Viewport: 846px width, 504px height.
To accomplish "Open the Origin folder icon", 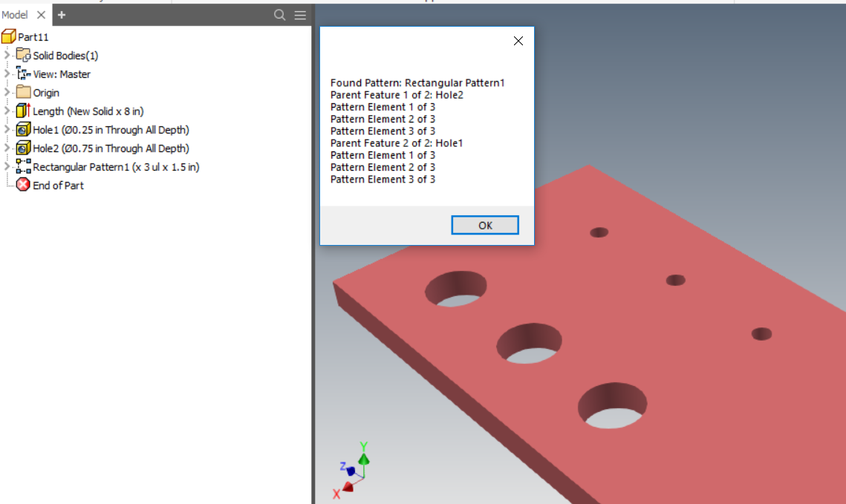I will click(23, 92).
